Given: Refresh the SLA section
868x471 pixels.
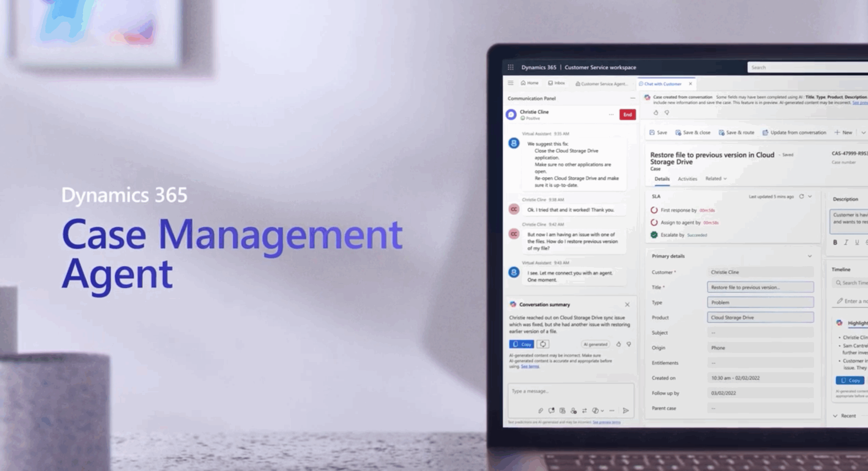Looking at the screenshot, I should tap(801, 196).
